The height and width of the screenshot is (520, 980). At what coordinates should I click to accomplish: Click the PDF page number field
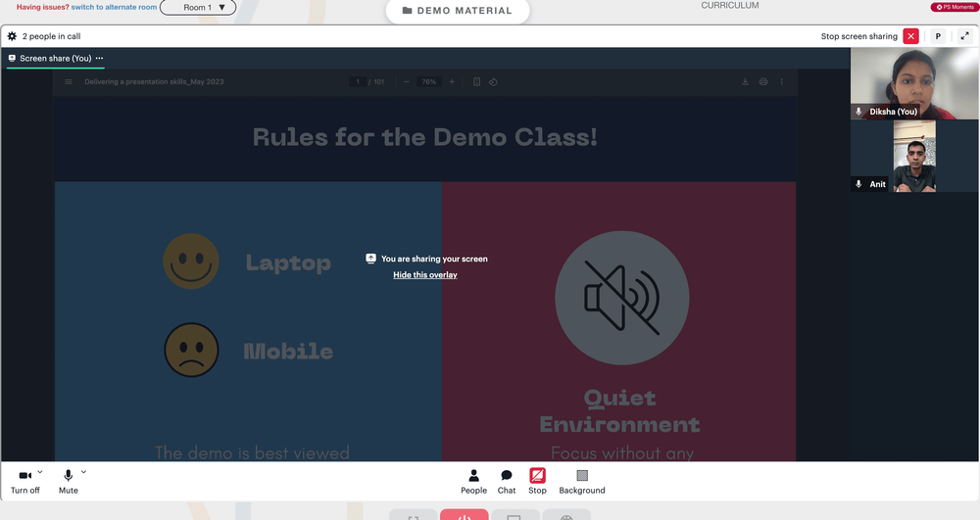click(x=358, y=82)
